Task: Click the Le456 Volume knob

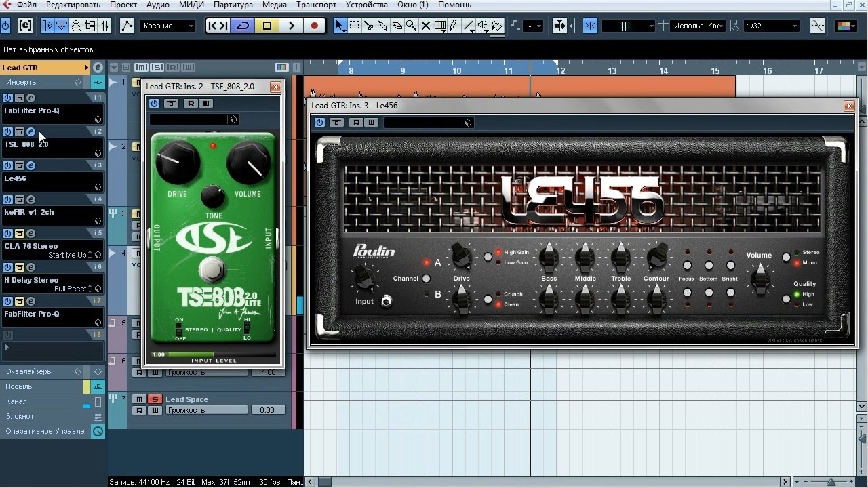Action: [x=761, y=279]
